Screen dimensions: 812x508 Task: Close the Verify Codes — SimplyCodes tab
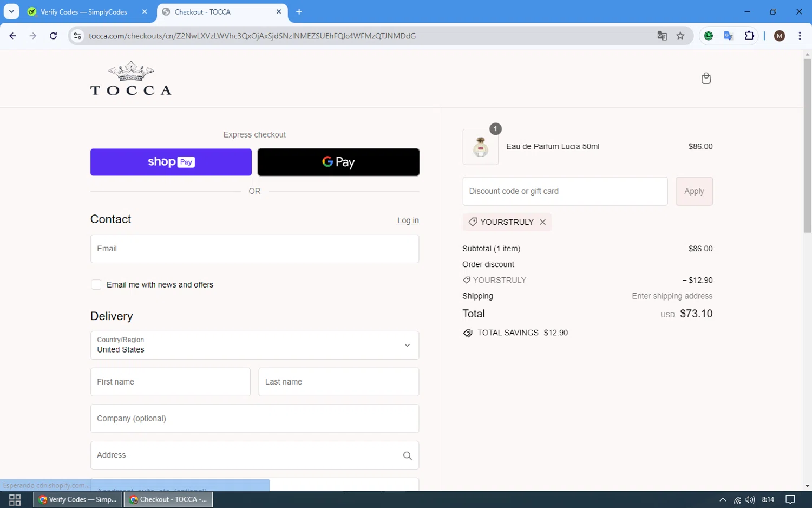[x=145, y=11]
